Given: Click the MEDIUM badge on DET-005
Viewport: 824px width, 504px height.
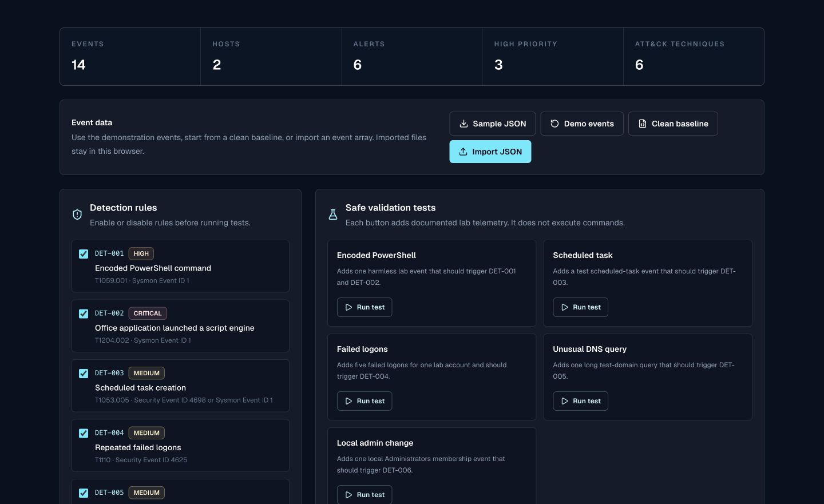Looking at the screenshot, I should click(146, 493).
